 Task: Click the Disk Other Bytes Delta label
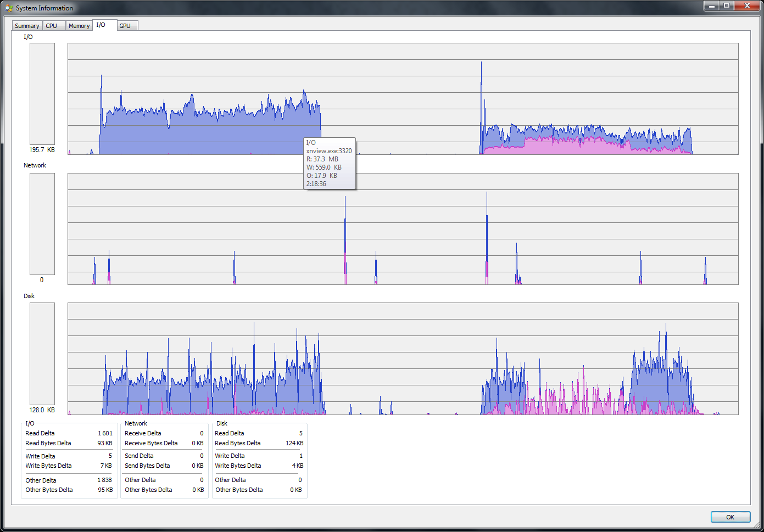239,490
